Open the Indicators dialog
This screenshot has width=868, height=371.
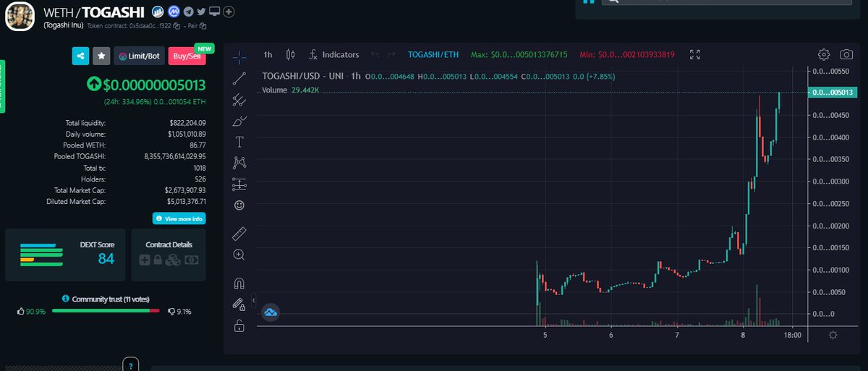(x=333, y=54)
